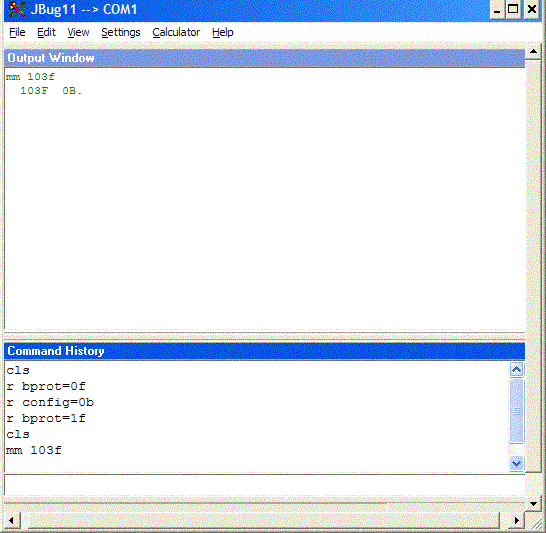Open the Settings menu
546x533 pixels.
[x=121, y=32]
